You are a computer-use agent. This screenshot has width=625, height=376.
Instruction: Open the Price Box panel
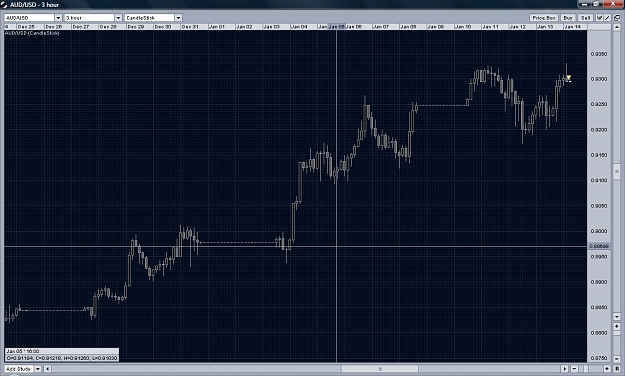pyautogui.click(x=544, y=18)
